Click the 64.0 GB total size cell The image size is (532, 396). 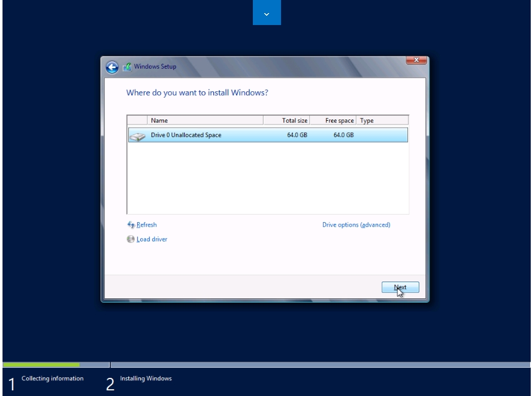tap(297, 135)
